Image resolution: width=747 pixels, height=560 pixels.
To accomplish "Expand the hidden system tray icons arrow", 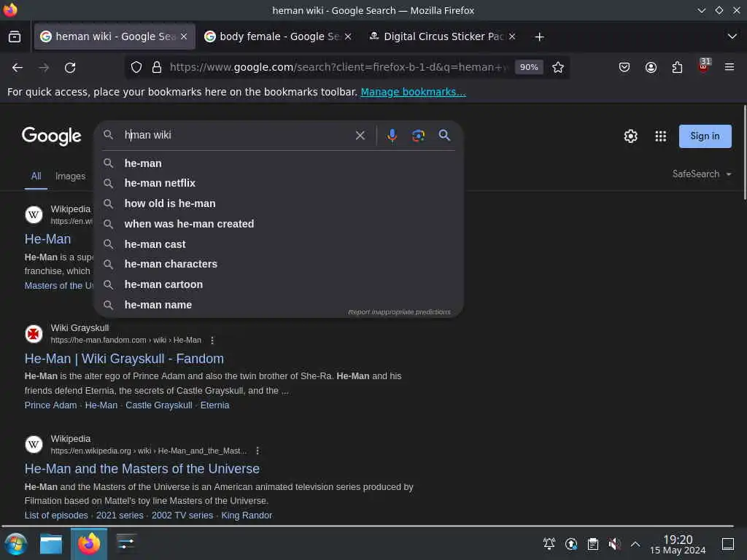I will pyautogui.click(x=635, y=544).
